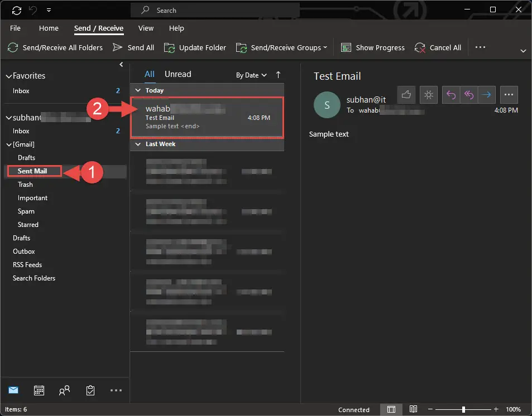Screen dimensions: 532x416
Task: Click the Connected status text
Action: click(354, 409)
